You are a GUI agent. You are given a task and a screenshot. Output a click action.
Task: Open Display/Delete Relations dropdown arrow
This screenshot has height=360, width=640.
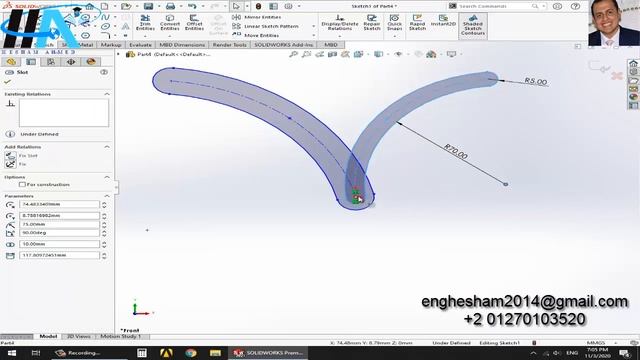[340, 36]
